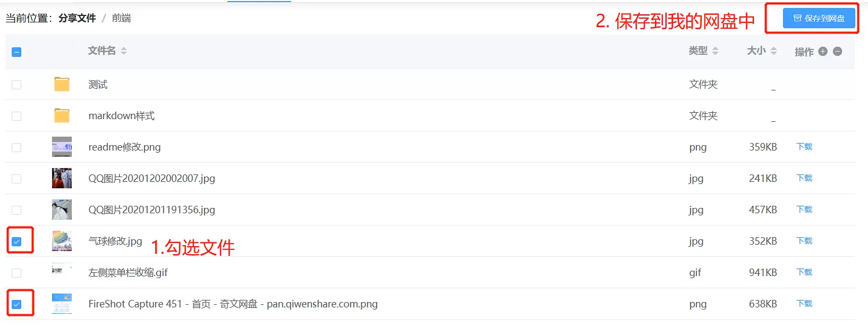868x326 pixels.
Task: Open thumbnail of readme修改.png
Action: [x=62, y=147]
